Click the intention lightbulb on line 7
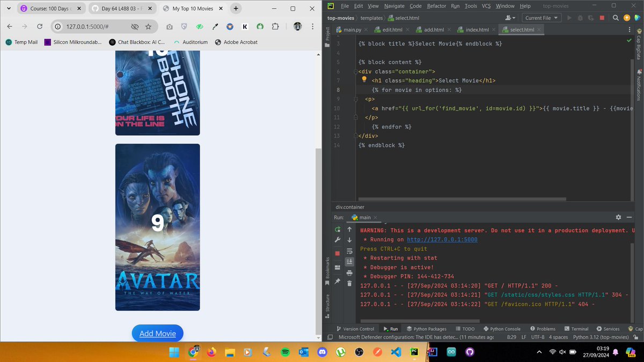 pyautogui.click(x=364, y=80)
